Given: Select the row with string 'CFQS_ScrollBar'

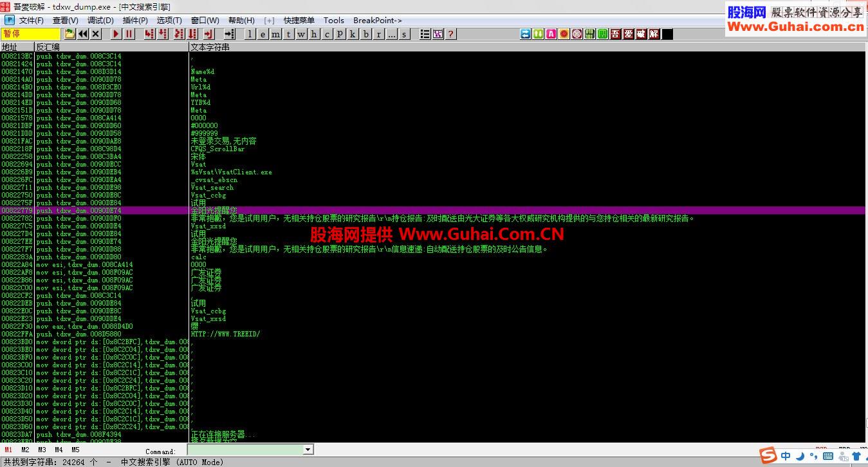Looking at the screenshot, I should point(432,149).
